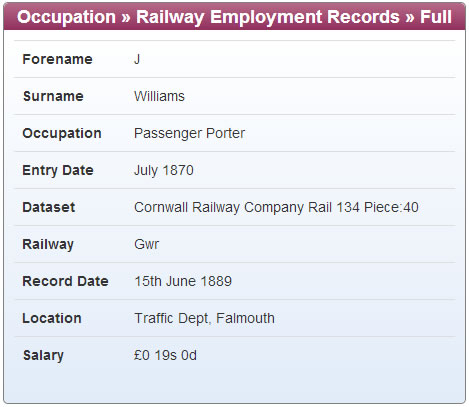Select the Forename label

click(57, 59)
